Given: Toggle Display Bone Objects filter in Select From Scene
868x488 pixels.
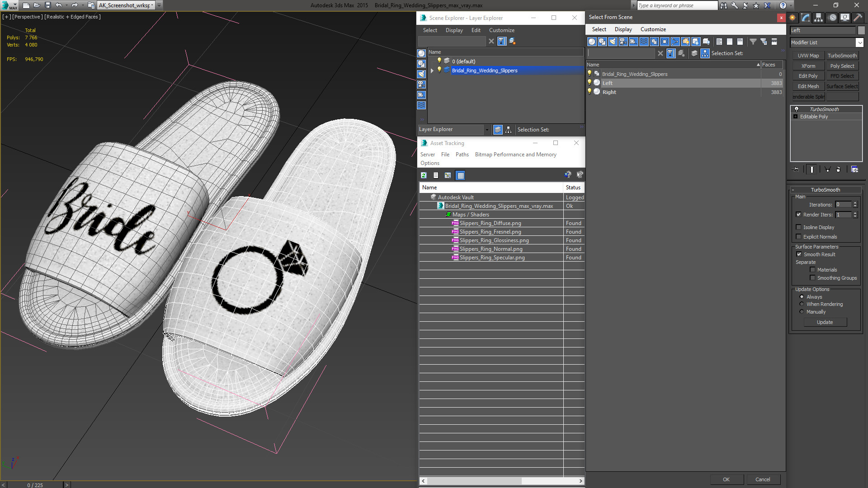Looking at the screenshot, I should 675,42.
